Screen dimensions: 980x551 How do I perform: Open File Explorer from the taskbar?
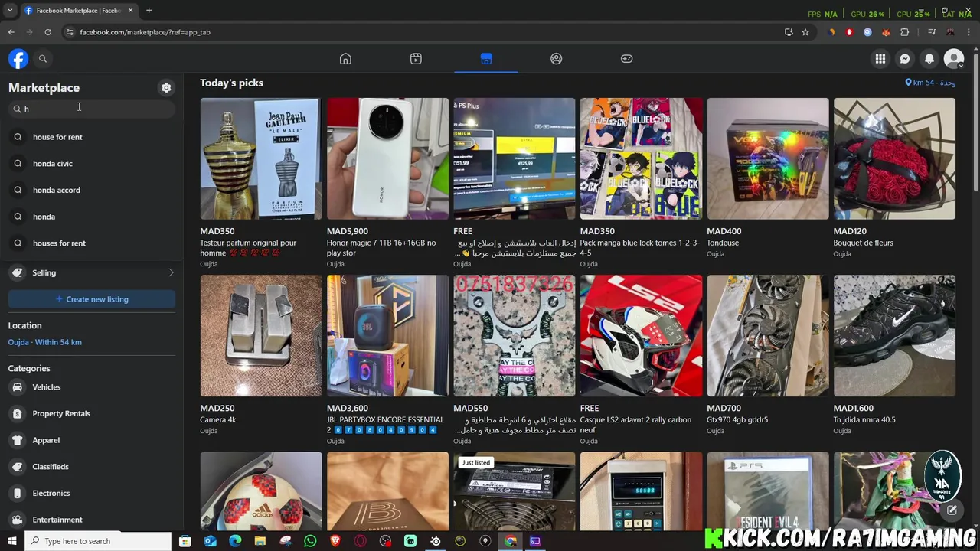coord(260,541)
